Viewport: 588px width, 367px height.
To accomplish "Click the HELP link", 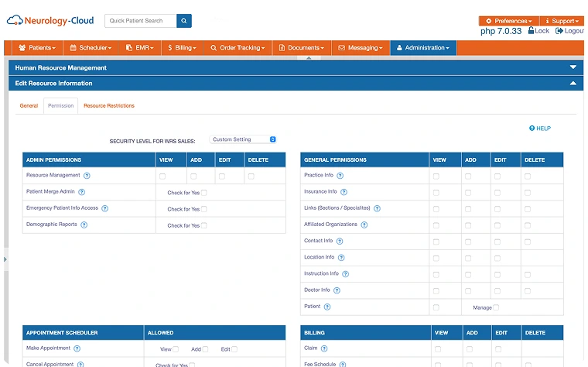I will [x=540, y=129].
